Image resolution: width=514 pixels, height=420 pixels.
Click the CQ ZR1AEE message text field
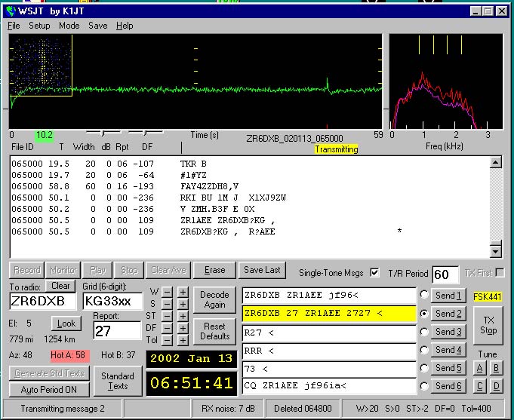tap(328, 386)
